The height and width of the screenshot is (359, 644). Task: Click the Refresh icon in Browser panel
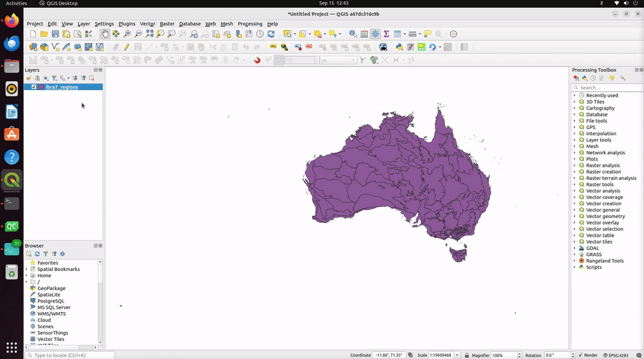point(37,254)
